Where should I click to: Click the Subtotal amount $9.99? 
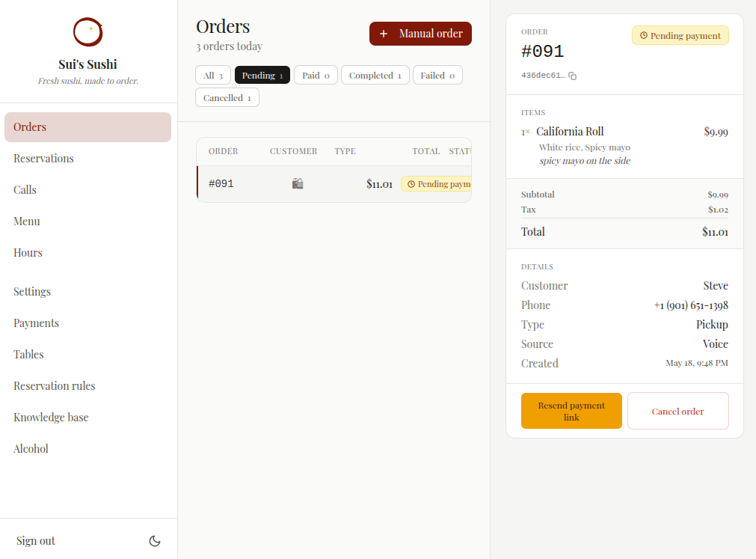coord(718,195)
